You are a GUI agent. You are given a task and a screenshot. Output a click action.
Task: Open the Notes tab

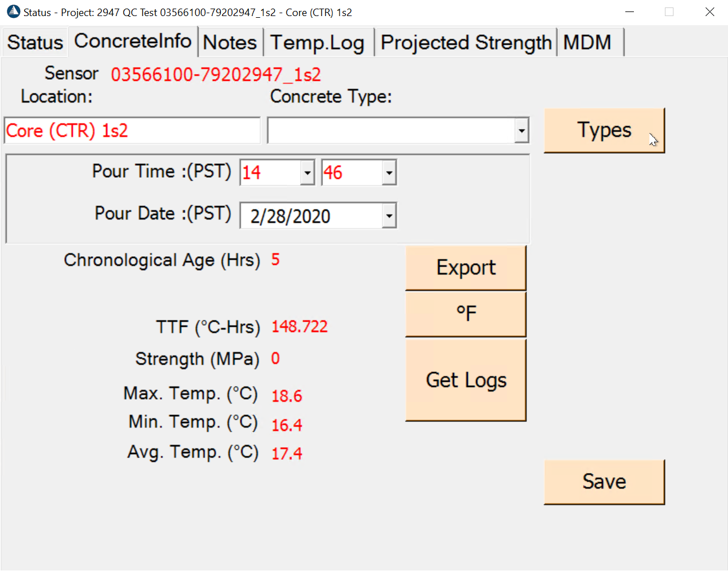click(x=230, y=42)
